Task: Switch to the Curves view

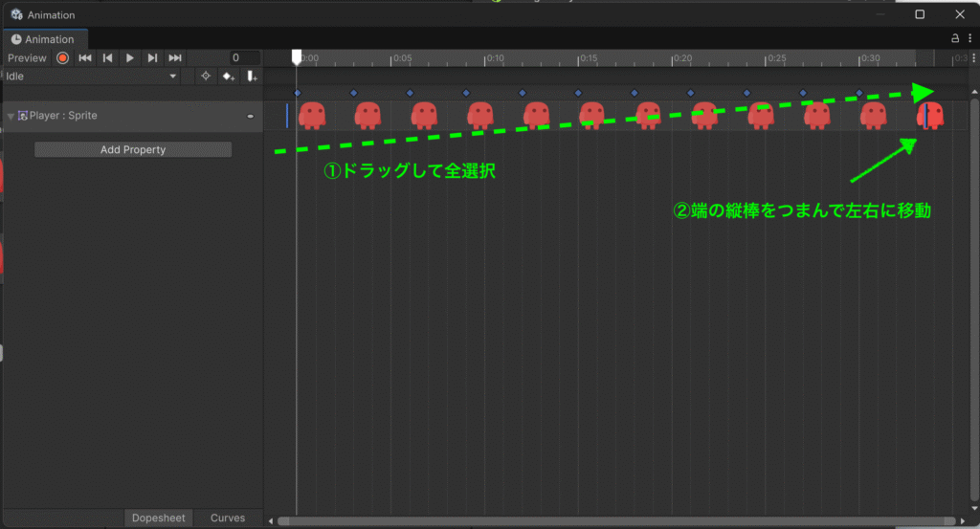Action: click(x=228, y=518)
